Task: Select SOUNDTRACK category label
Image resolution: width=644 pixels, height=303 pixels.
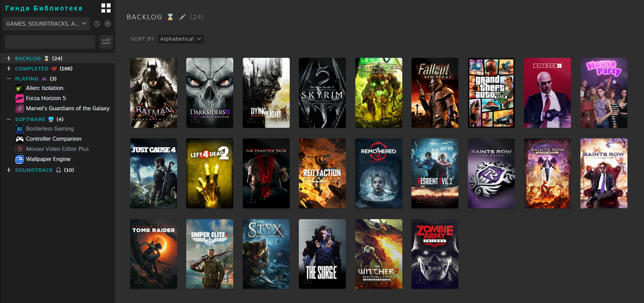Action: coord(34,170)
